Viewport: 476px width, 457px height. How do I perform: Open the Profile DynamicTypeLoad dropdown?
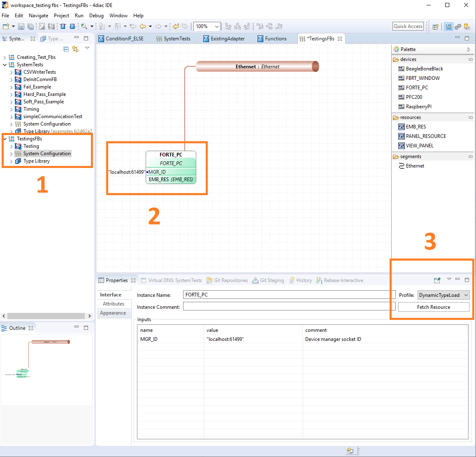tap(443, 295)
